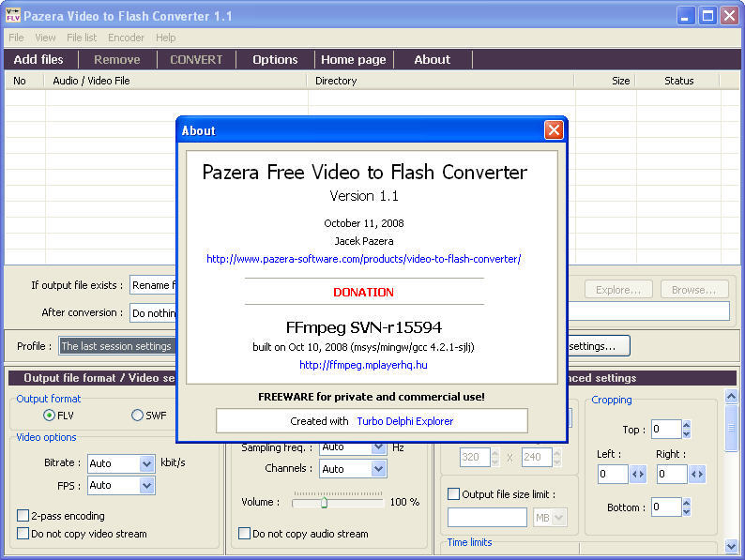Click the advanced settings scrollbar thumb
Viewport: 745px width, 560px height.
point(731,428)
